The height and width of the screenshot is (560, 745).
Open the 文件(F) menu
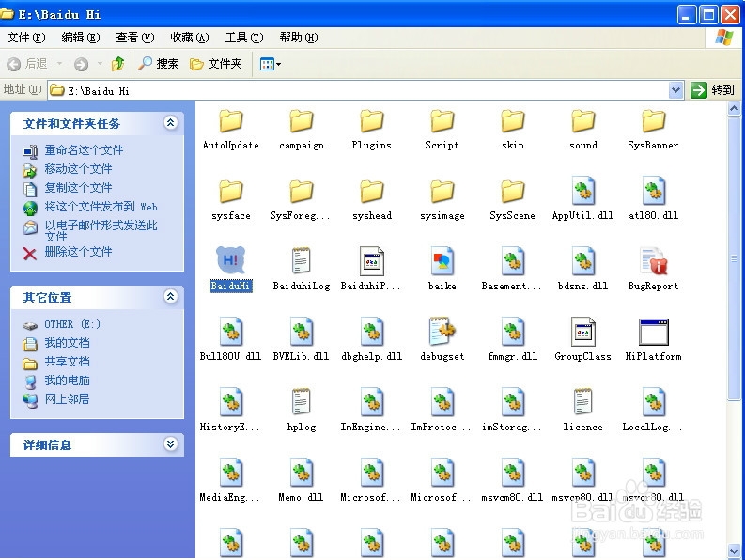tap(26, 37)
